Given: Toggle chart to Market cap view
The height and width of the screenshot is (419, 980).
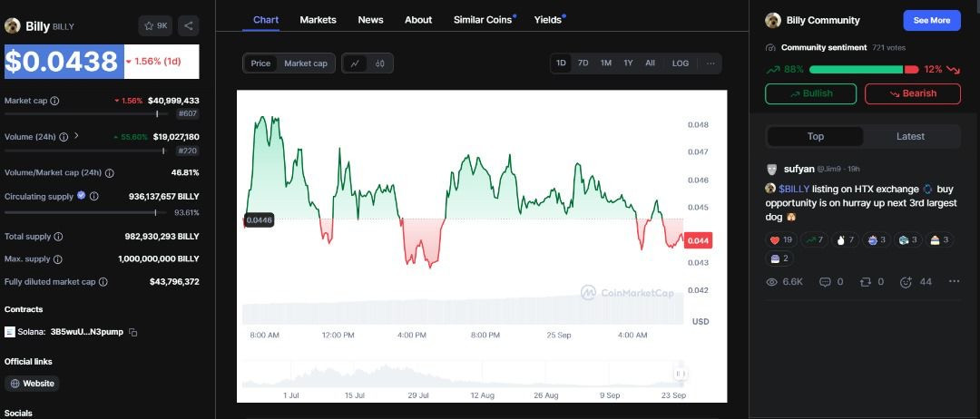Looking at the screenshot, I should click(306, 63).
